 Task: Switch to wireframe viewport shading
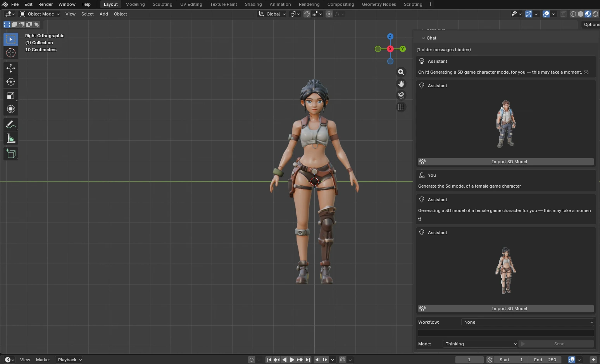pos(573,14)
